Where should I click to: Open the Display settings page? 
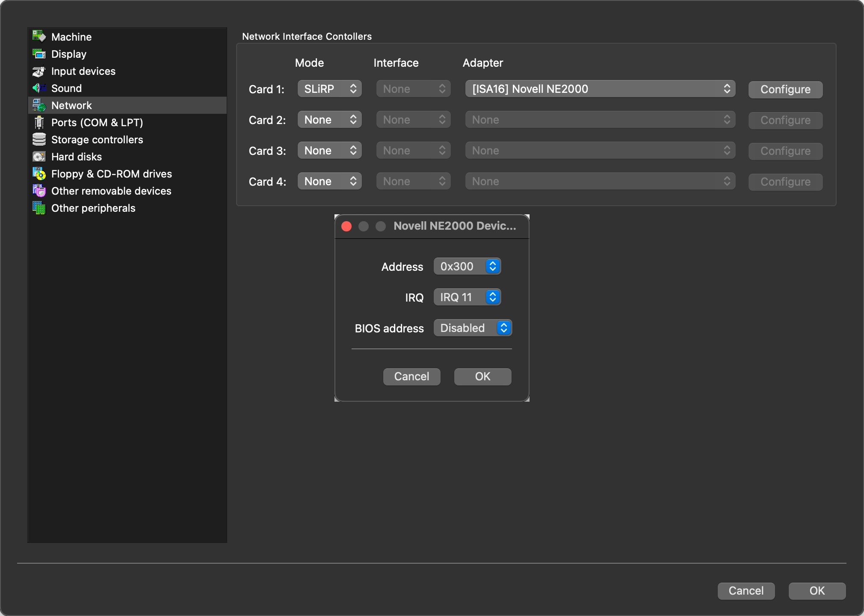(127, 54)
